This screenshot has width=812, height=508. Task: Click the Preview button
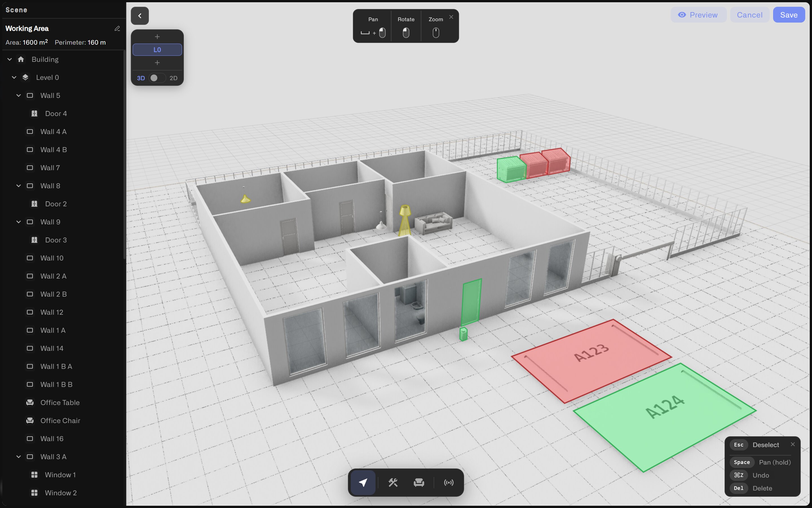pyautogui.click(x=698, y=15)
